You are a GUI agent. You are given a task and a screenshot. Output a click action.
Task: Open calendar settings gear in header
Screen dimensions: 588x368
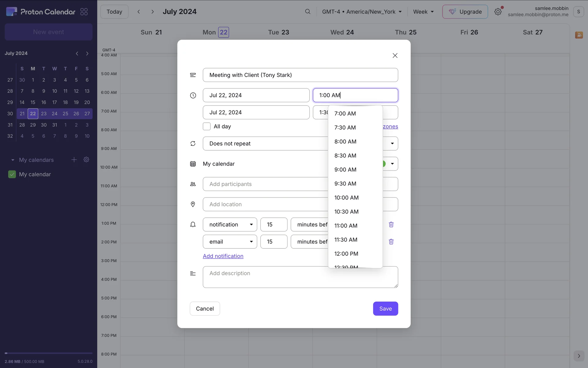click(498, 12)
